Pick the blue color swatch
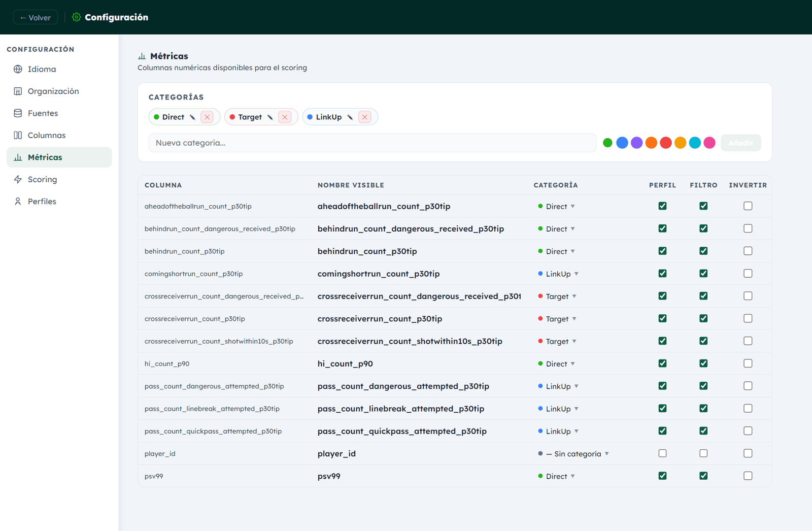 tap(622, 143)
